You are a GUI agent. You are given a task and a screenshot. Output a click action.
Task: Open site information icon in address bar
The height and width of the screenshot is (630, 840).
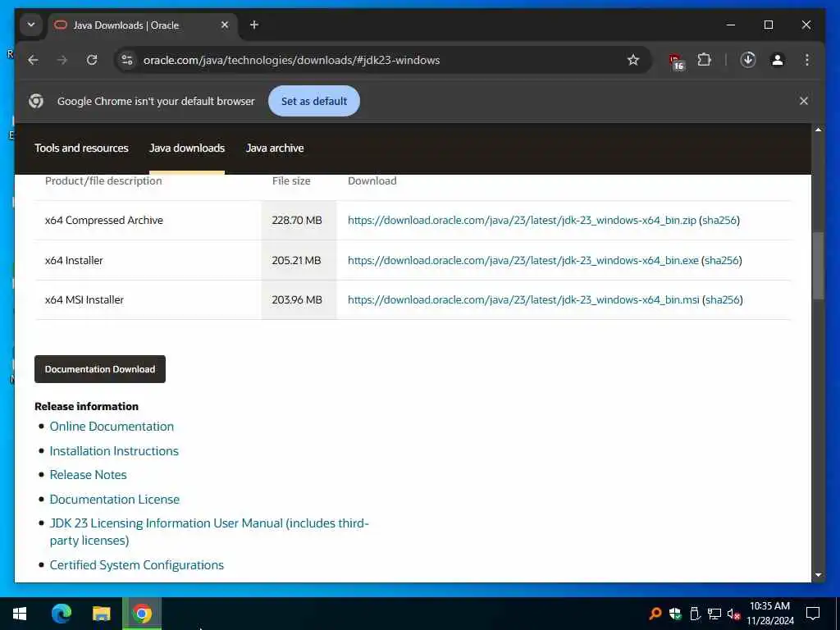tap(127, 60)
